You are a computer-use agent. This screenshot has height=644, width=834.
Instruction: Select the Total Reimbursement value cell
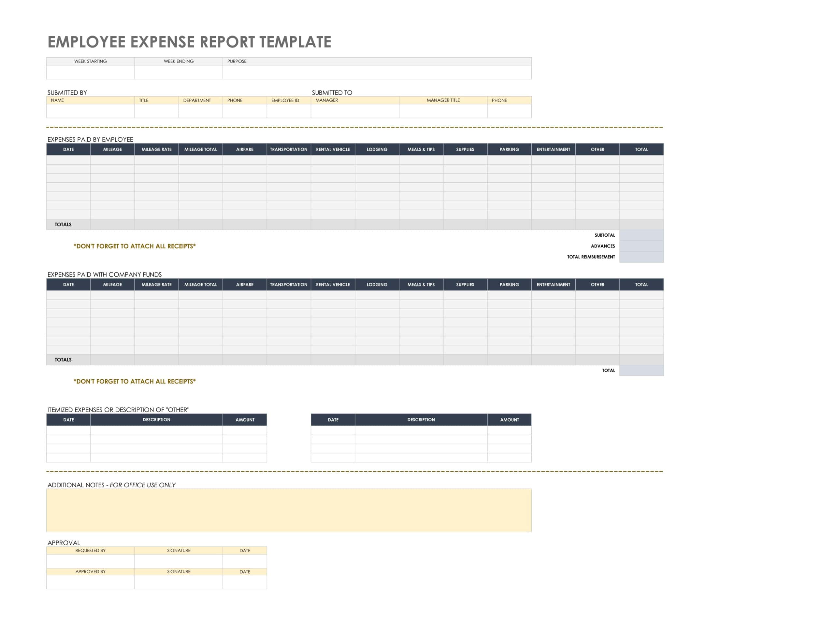tap(641, 257)
